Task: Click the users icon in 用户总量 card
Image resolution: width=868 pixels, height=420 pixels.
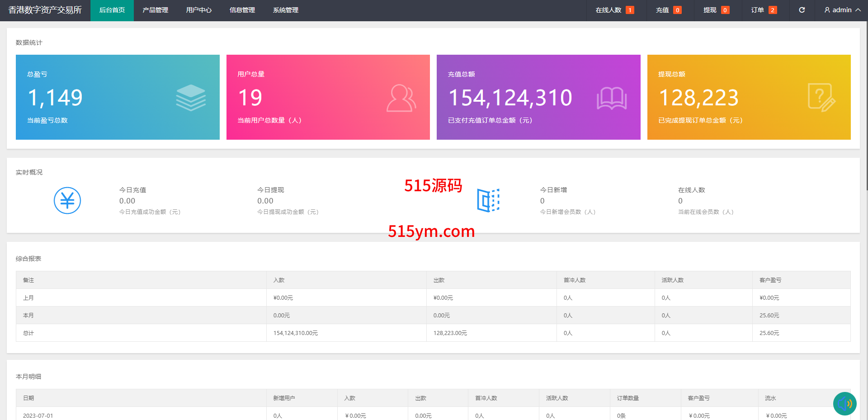Action: click(x=401, y=98)
